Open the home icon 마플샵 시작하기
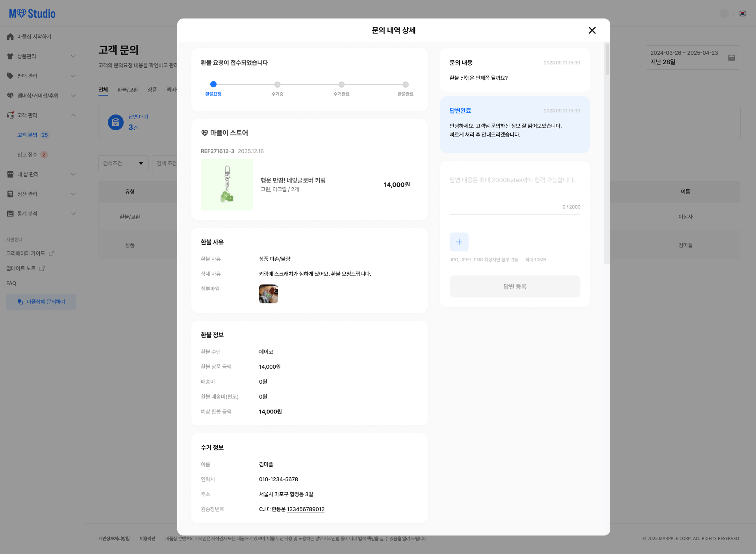Screen dimensions: 756x554 tap(10, 37)
